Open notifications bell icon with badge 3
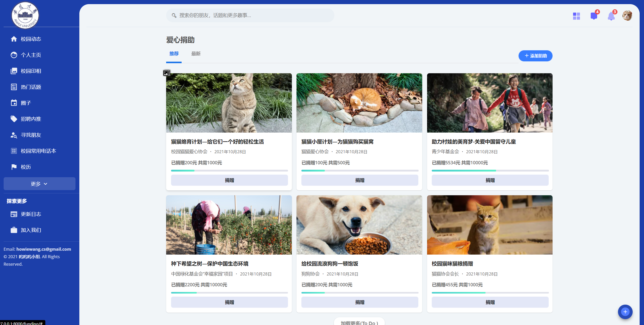 tap(611, 16)
